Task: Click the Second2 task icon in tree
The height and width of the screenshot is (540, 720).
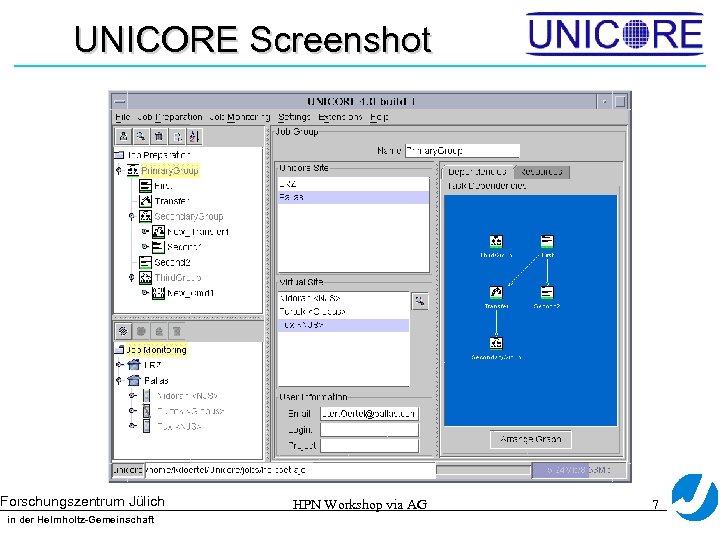Action: [x=145, y=262]
